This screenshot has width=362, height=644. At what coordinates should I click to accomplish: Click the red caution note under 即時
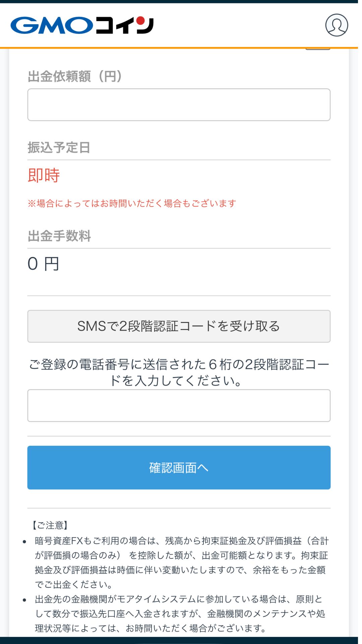tap(133, 202)
